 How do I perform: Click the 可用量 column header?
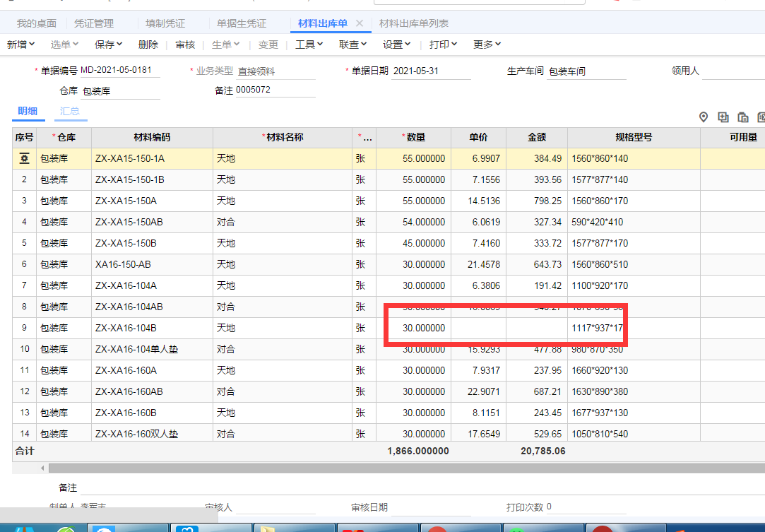(x=733, y=138)
